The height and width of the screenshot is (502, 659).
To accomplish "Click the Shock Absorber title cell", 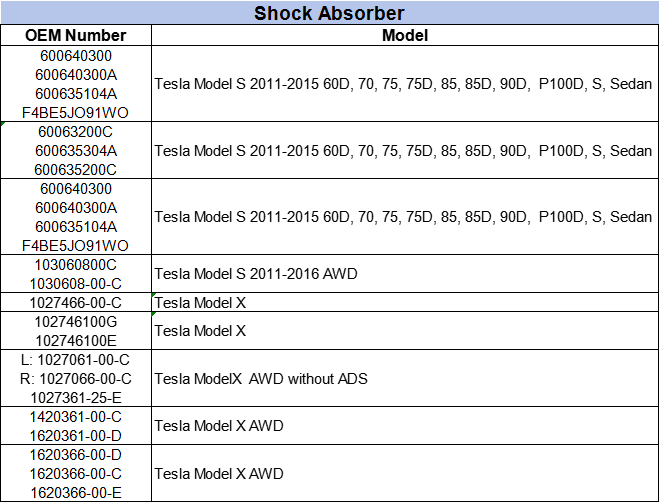I will 329,13.
